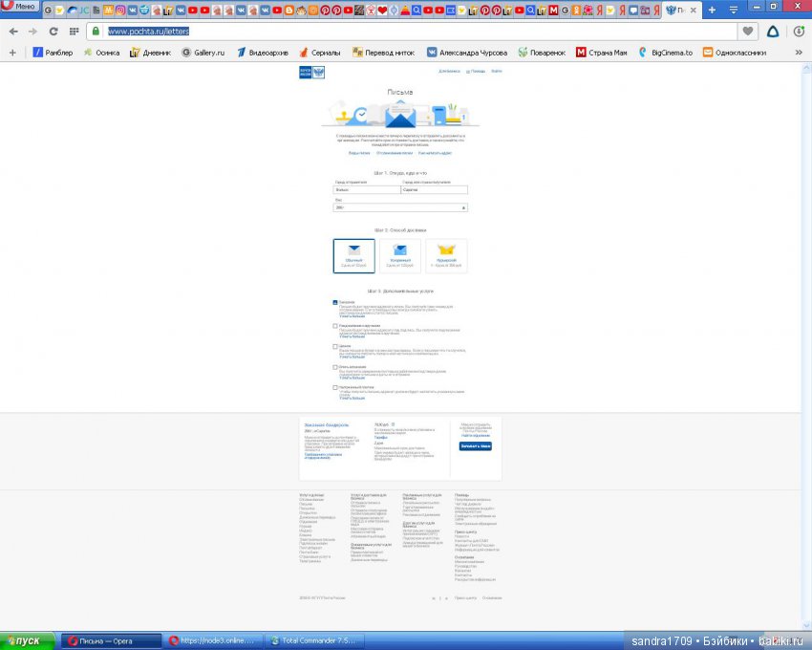Open the Opera Меню button

(x=19, y=7)
